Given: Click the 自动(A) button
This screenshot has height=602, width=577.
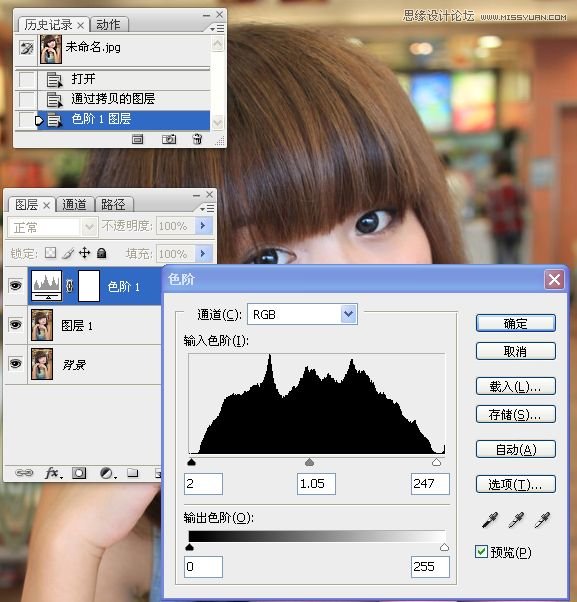Looking at the screenshot, I should click(x=516, y=449).
